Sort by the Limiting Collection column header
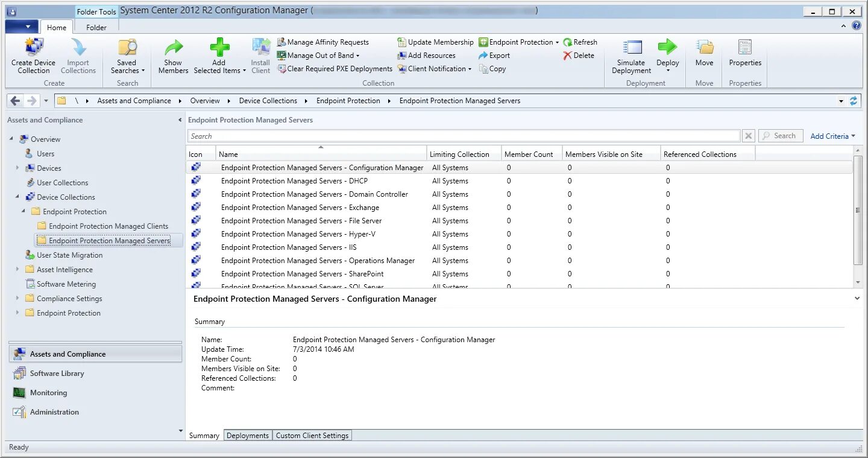Image resolution: width=868 pixels, height=458 pixels. tap(464, 154)
